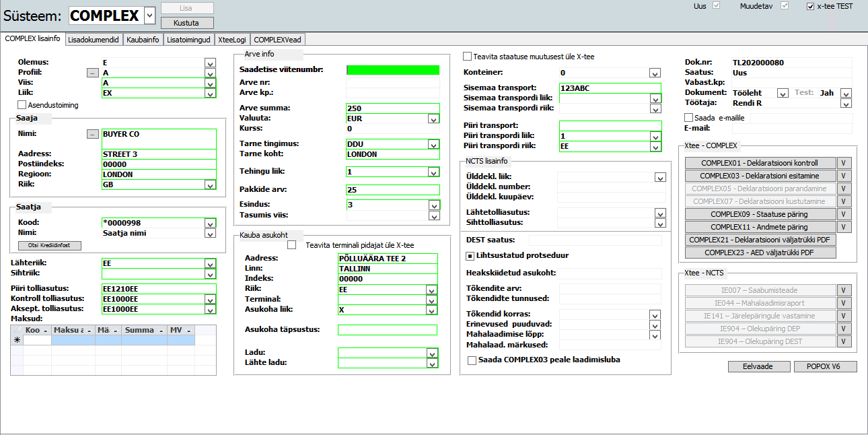
Task: Expand the Olemus dropdown
Action: click(x=211, y=63)
